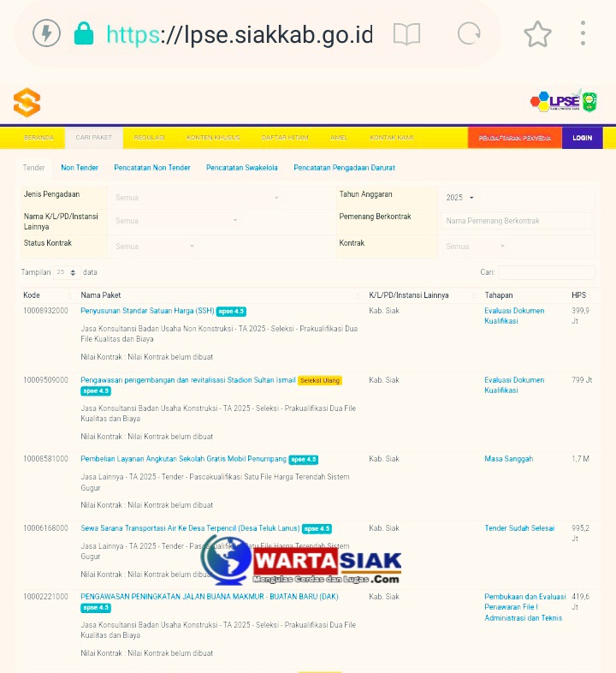Image resolution: width=616 pixels, height=673 pixels.
Task: Switch to the Non Tender tab
Action: (x=80, y=168)
